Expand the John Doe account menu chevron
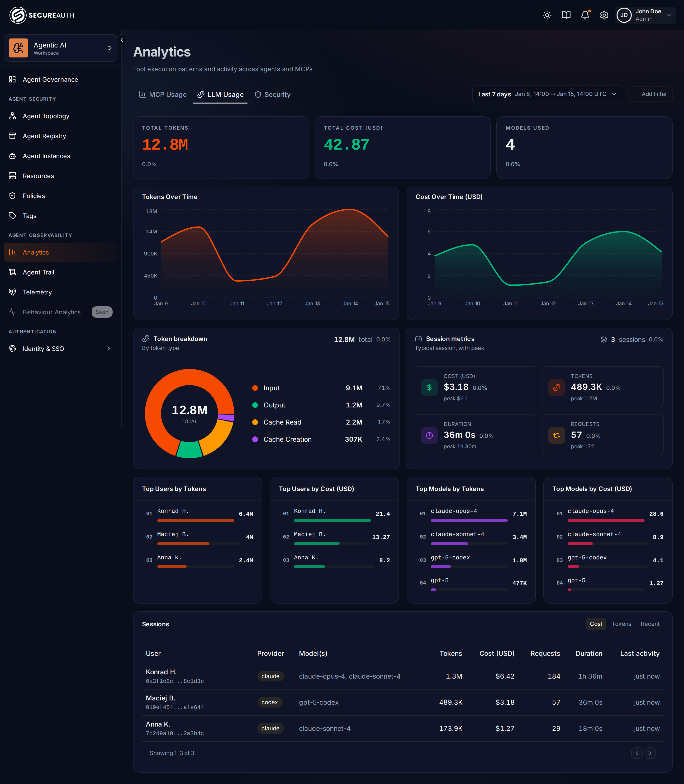Viewport: 684px width, 784px height. point(669,15)
